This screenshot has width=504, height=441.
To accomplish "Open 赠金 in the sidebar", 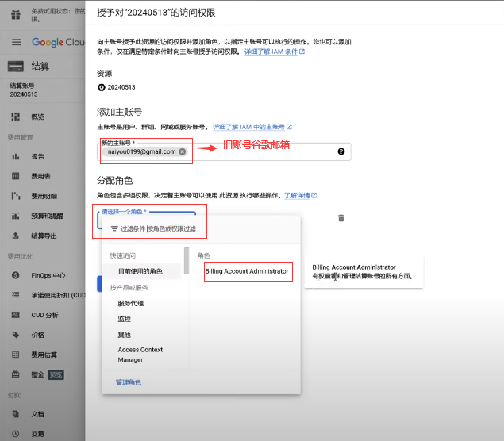I will (37, 375).
